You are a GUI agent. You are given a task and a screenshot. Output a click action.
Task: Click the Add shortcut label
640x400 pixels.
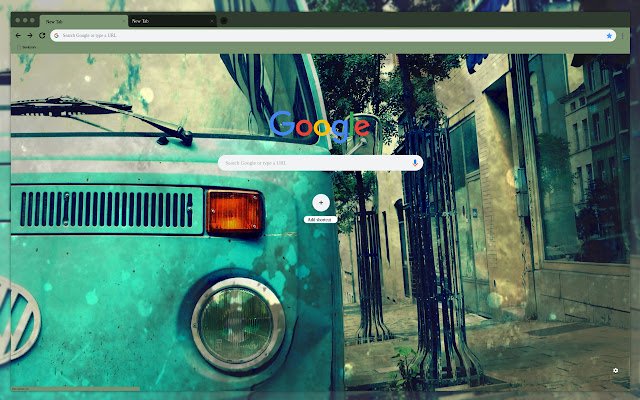(320, 220)
